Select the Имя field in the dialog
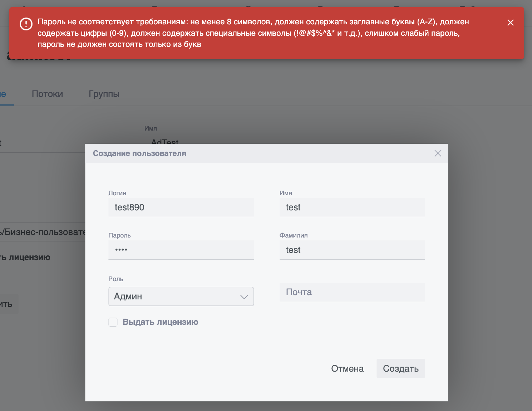 point(352,207)
